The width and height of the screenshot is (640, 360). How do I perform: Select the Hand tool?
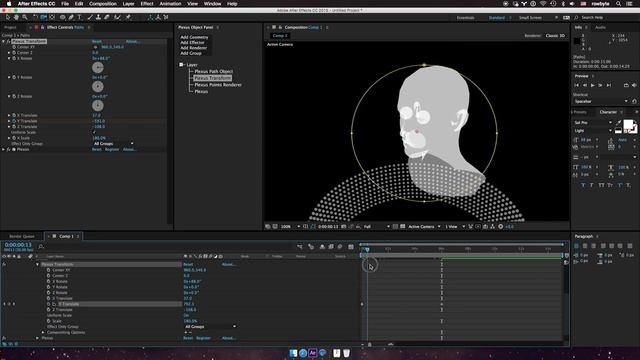(x=16, y=17)
